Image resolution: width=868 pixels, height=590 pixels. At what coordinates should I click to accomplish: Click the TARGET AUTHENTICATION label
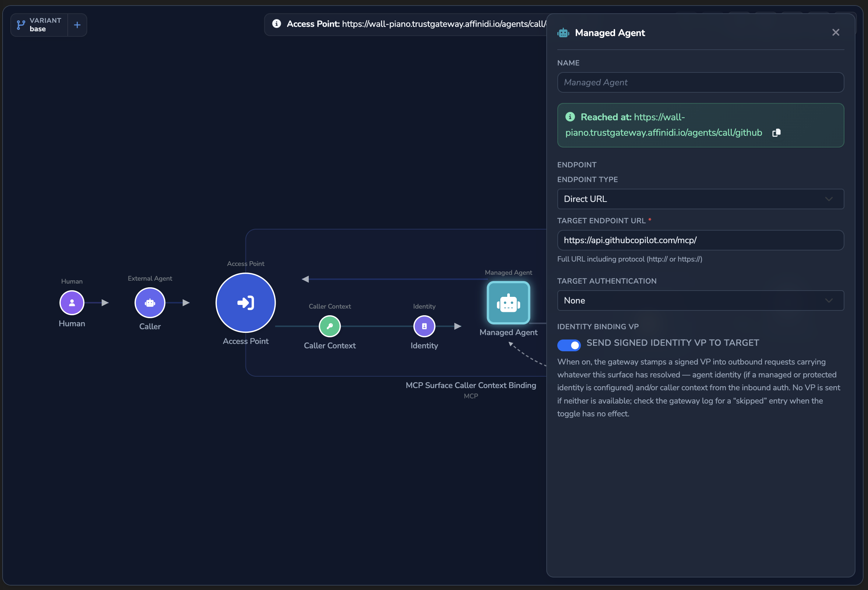click(607, 281)
